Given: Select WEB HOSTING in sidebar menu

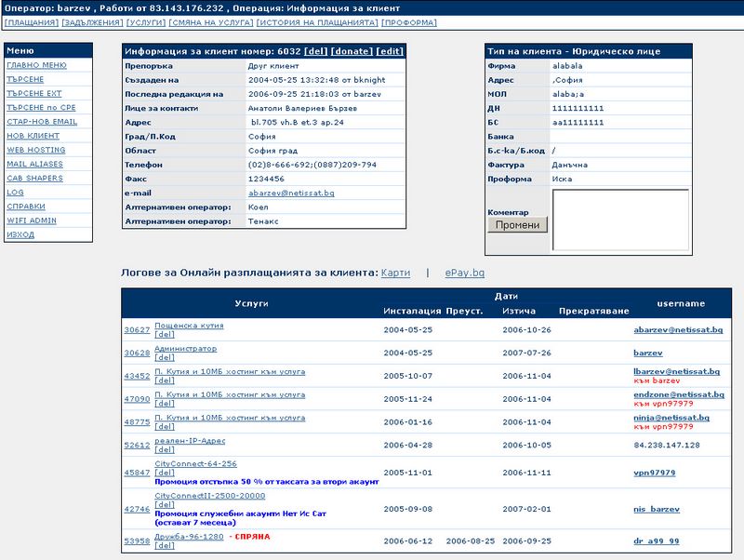Looking at the screenshot, I should coord(35,150).
